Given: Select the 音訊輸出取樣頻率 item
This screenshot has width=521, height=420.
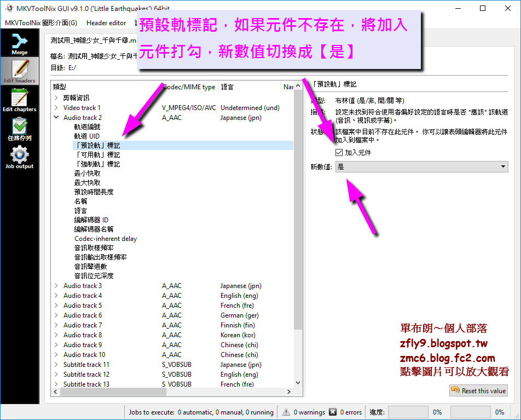Looking at the screenshot, I should pos(100,257).
